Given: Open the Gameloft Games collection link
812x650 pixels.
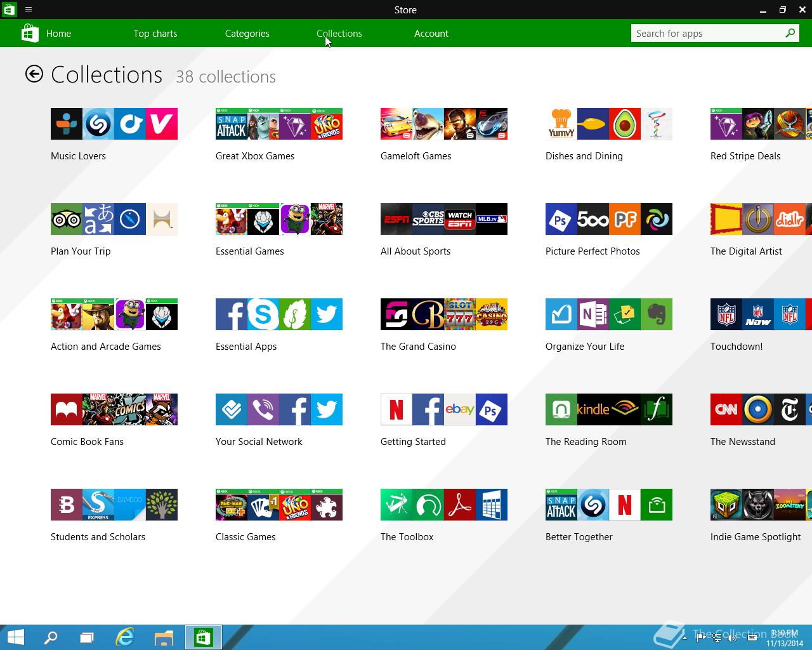Looking at the screenshot, I should point(416,156).
